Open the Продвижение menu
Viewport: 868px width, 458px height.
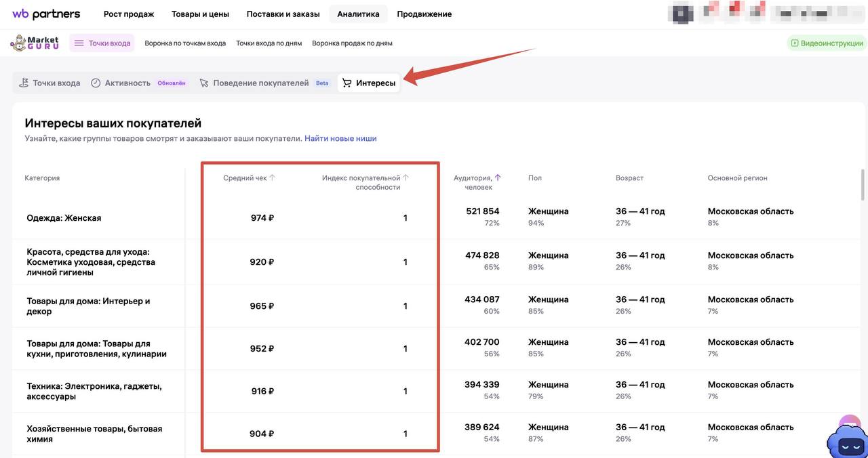(x=425, y=14)
